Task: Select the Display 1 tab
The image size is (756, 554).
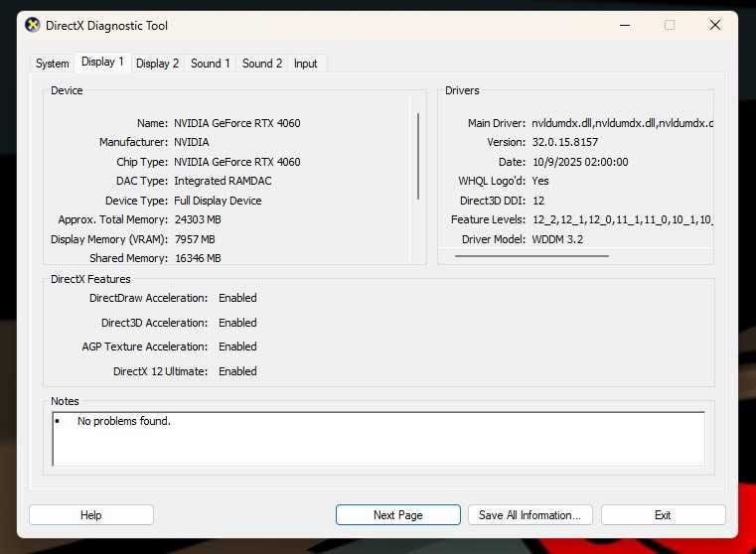Action: pos(102,63)
